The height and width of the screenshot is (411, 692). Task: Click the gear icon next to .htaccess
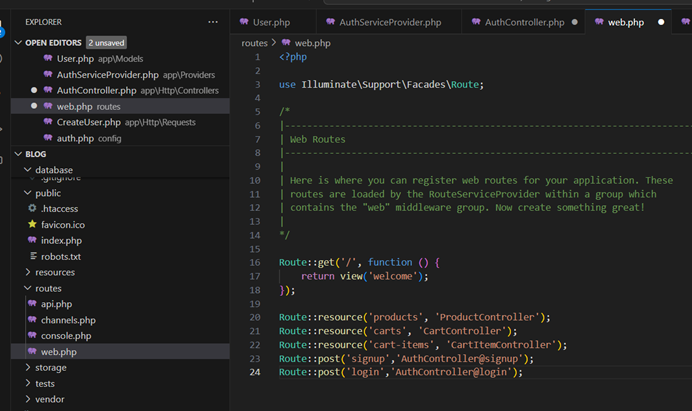[x=32, y=208]
